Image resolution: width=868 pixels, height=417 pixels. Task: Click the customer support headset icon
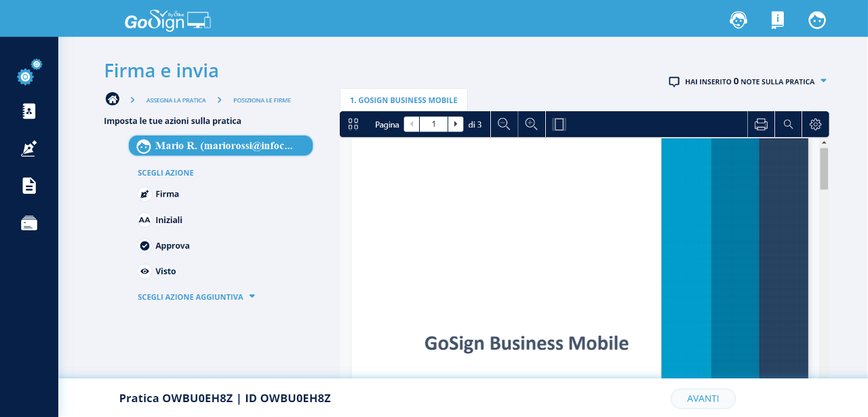tap(738, 20)
